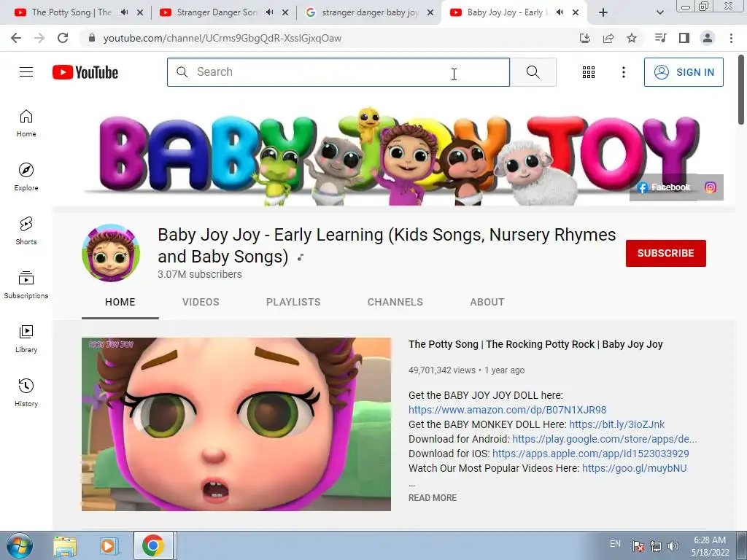Image resolution: width=747 pixels, height=560 pixels.
Task: Go to Home in the sidebar
Action: tap(26, 123)
